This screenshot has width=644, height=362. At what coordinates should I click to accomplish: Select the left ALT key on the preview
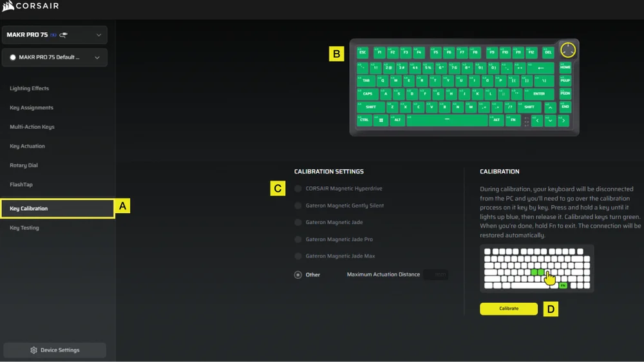[397, 120]
